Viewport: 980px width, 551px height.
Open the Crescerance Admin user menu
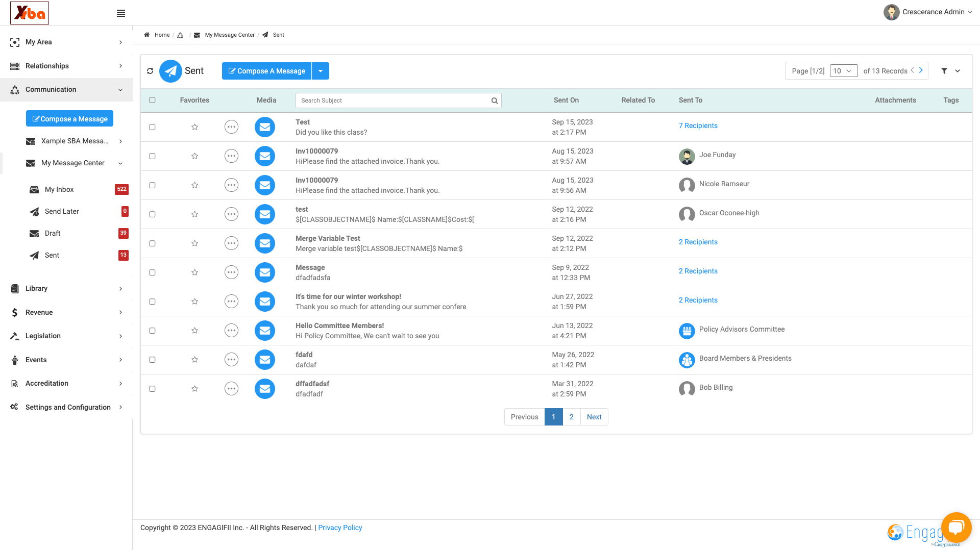pyautogui.click(x=927, y=12)
